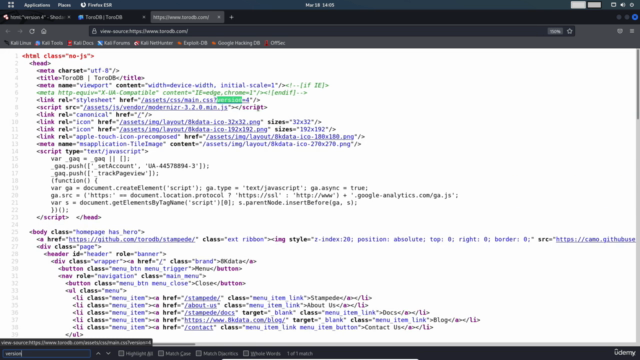Open the Kali Forums bookmark
The height and width of the screenshot is (360, 640).
click(114, 43)
